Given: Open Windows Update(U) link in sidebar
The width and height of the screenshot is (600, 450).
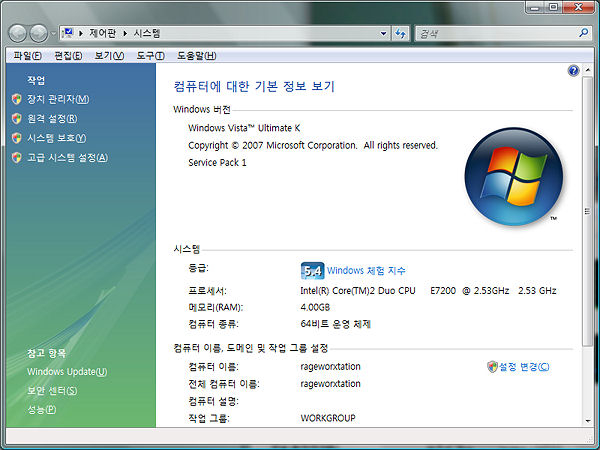Looking at the screenshot, I should 67,372.
